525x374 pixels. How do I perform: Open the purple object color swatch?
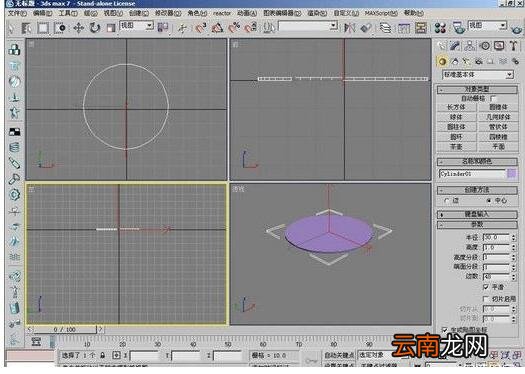pos(512,173)
